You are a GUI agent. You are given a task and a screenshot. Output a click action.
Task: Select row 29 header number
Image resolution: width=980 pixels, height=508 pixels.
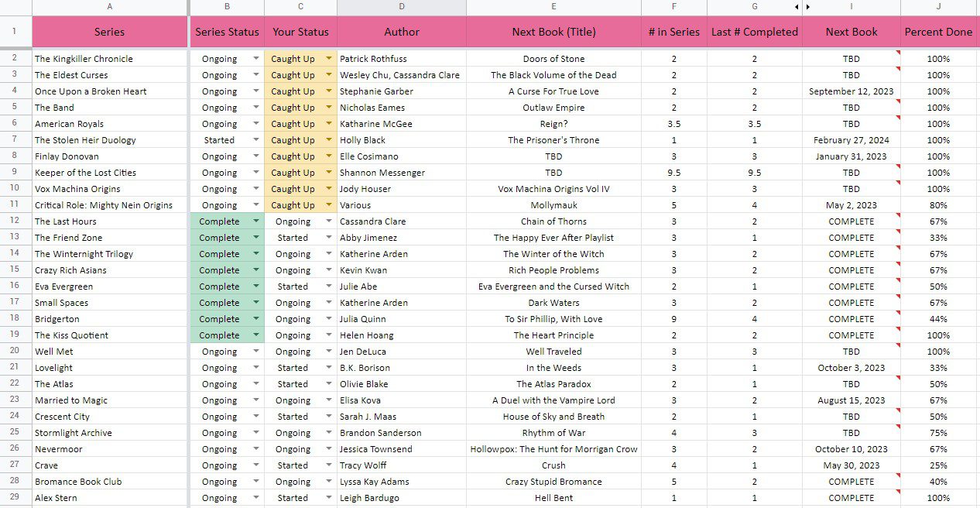point(15,498)
